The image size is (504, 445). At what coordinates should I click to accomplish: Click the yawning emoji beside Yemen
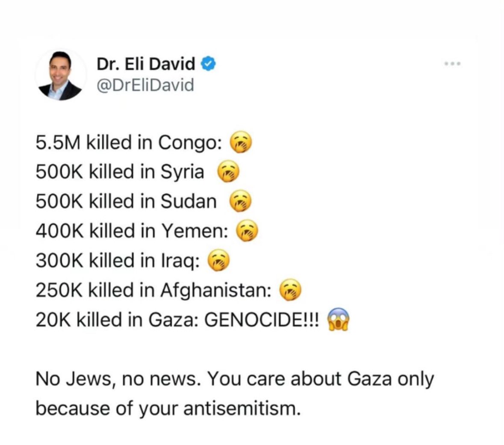click(247, 230)
